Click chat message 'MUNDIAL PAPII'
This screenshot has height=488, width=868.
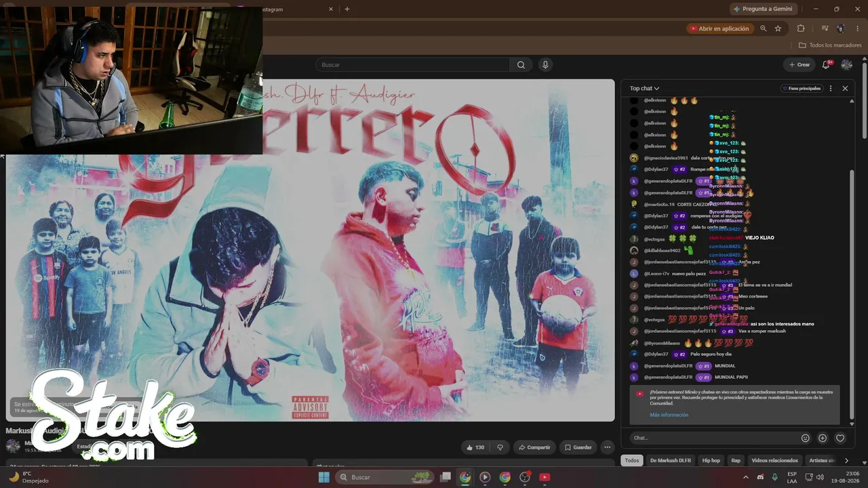(x=731, y=377)
